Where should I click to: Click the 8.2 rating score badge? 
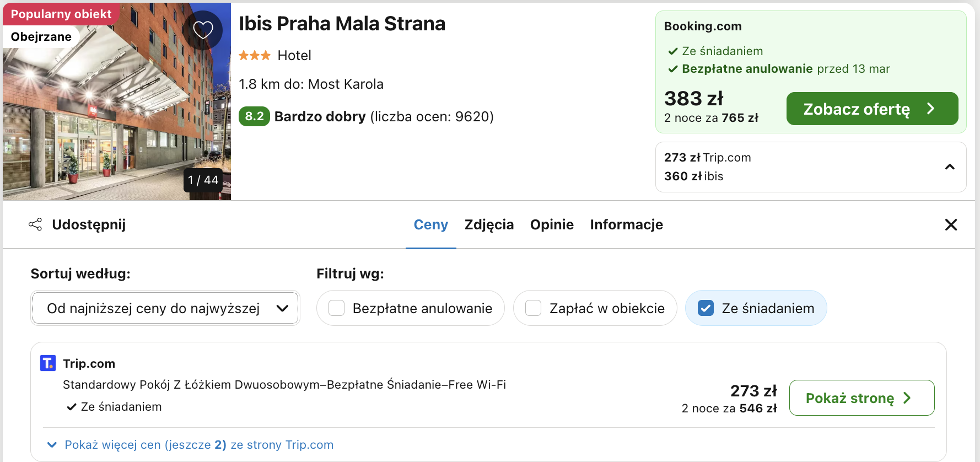click(x=254, y=116)
